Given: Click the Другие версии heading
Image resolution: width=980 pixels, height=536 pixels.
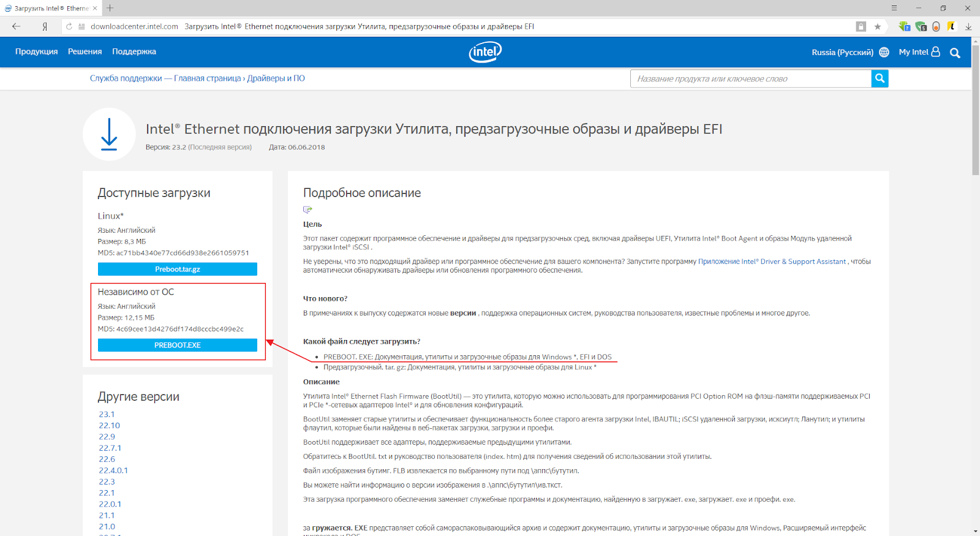Looking at the screenshot, I should [x=138, y=396].
